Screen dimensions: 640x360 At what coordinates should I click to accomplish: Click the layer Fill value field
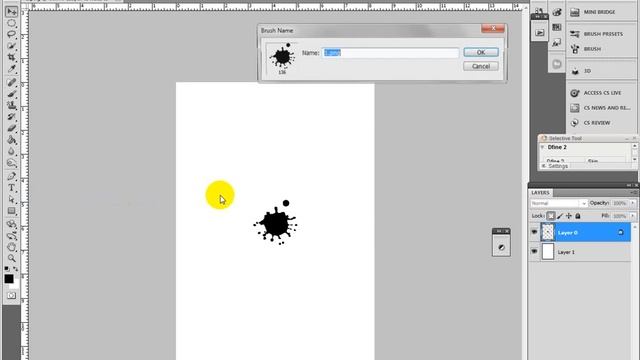click(x=620, y=216)
